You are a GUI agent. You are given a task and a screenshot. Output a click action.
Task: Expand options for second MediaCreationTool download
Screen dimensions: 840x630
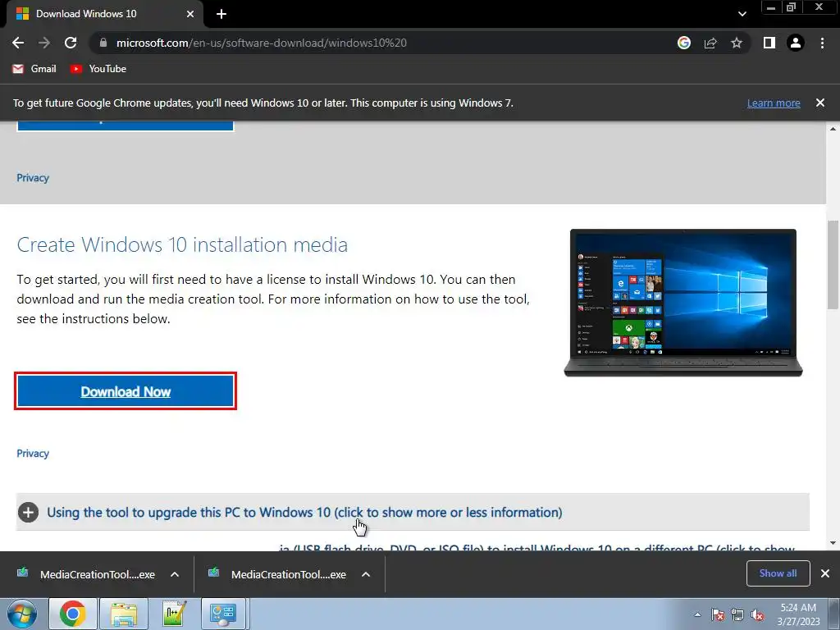(366, 574)
